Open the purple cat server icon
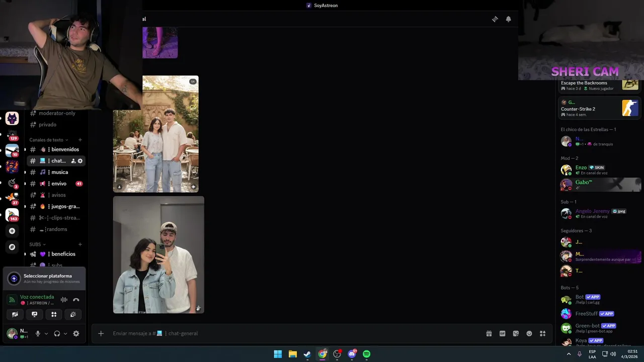 12,119
